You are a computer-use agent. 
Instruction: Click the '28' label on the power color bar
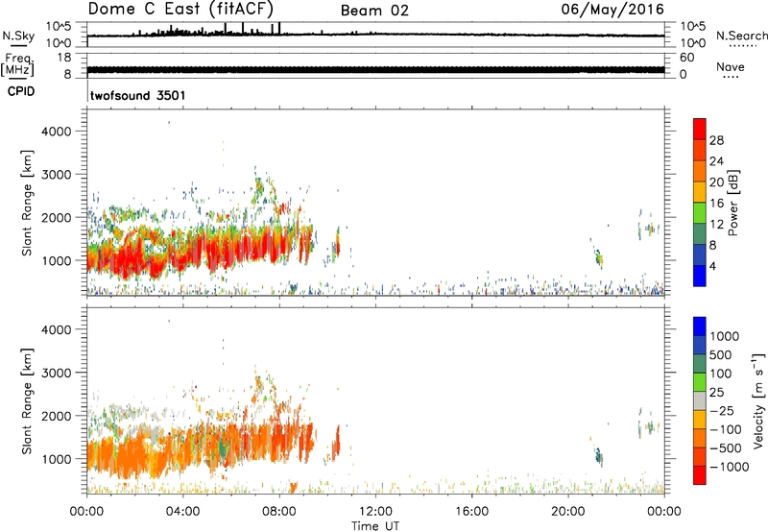point(716,140)
